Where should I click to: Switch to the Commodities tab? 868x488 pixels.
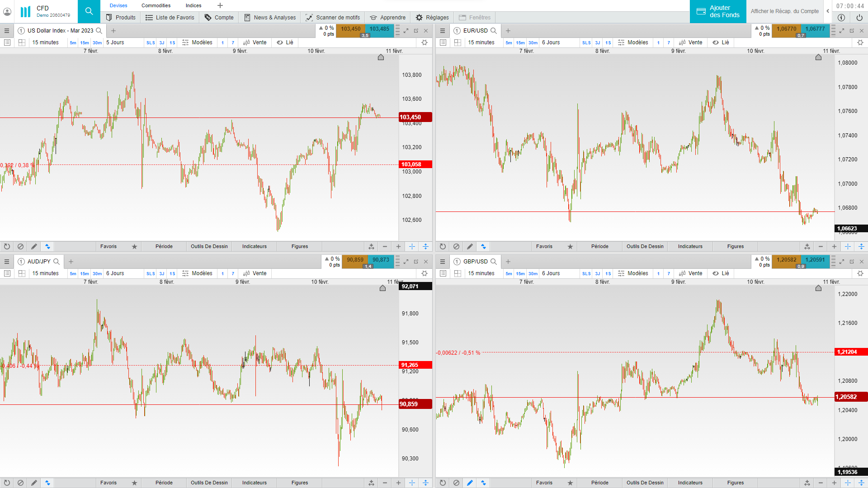point(156,5)
